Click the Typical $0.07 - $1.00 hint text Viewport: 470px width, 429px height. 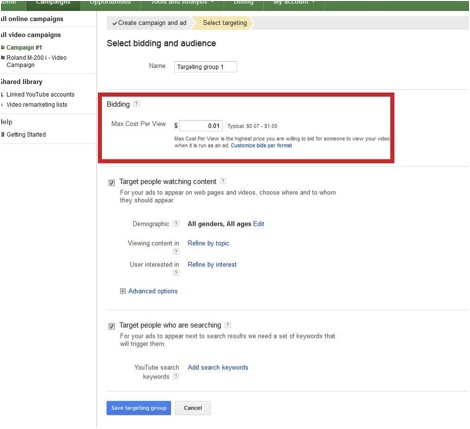(252, 126)
